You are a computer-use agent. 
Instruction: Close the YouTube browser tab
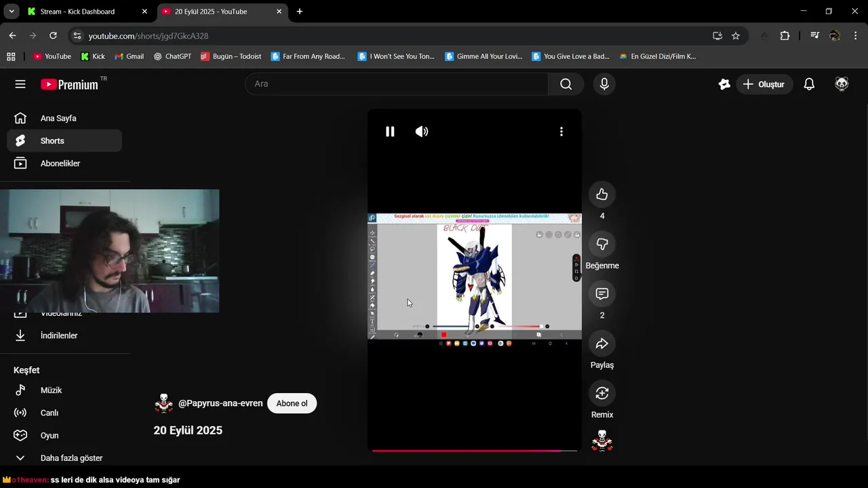pos(279,12)
